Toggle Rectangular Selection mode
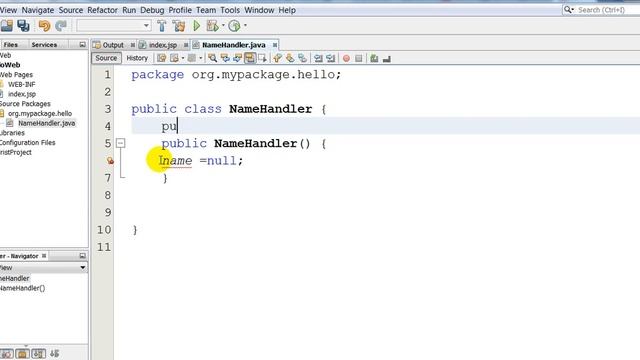This screenshot has width=640, height=360. 262,58
